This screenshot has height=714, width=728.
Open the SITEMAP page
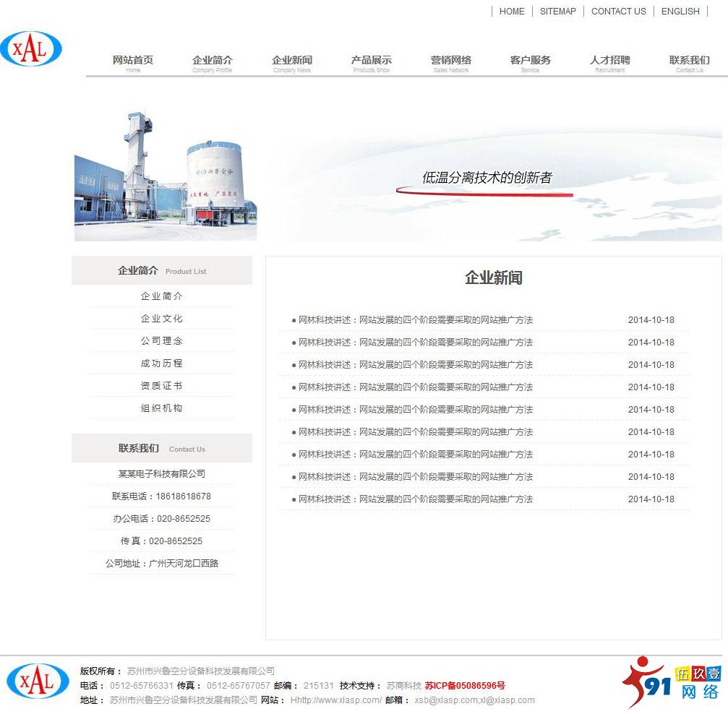(557, 12)
